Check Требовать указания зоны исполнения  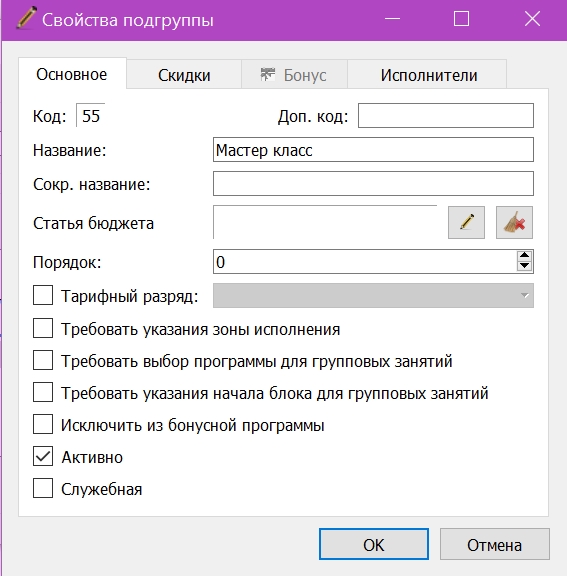click(43, 328)
